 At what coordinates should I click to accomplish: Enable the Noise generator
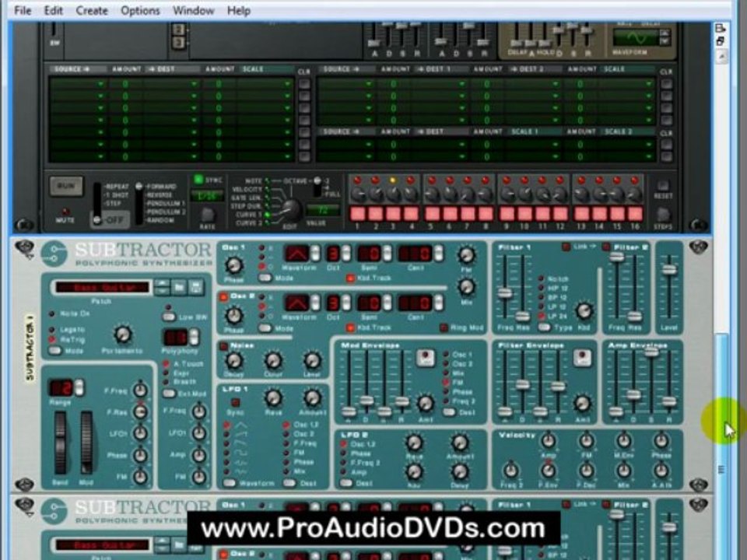tap(223, 346)
